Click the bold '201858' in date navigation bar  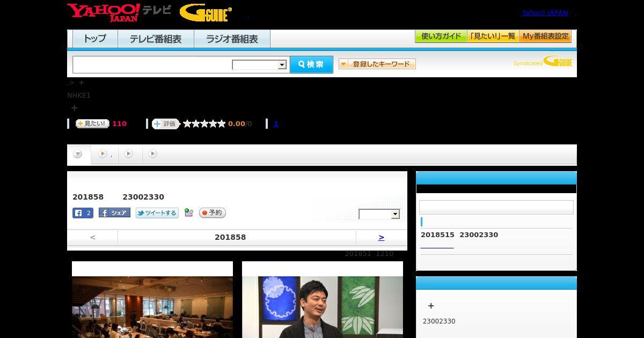[230, 237]
